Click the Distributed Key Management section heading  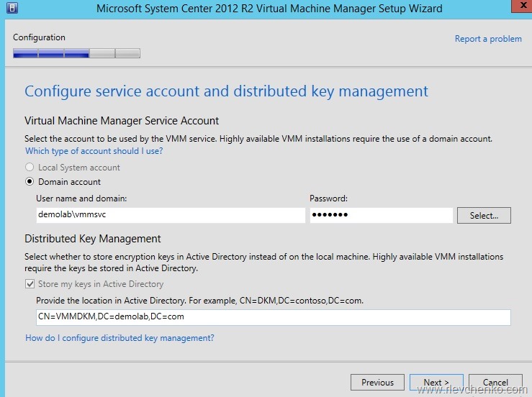tap(93, 239)
